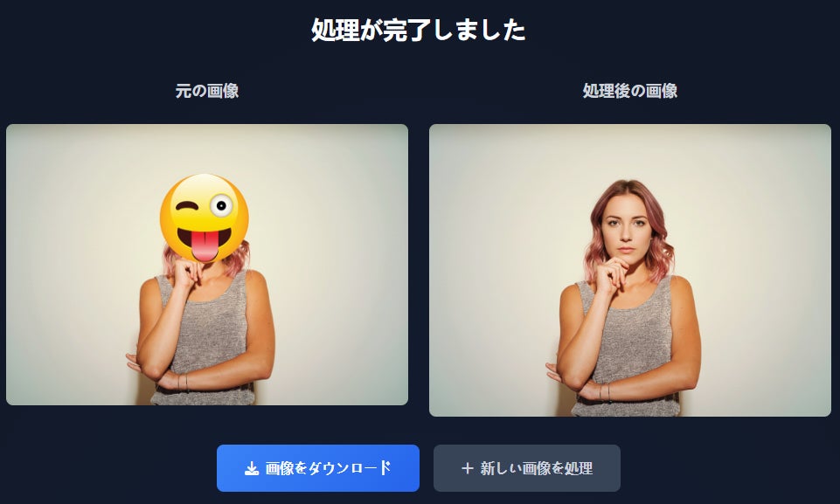Image resolution: width=840 pixels, height=504 pixels.
Task: Open the processed image under 処理後の画像
Action: pyautogui.click(x=630, y=270)
